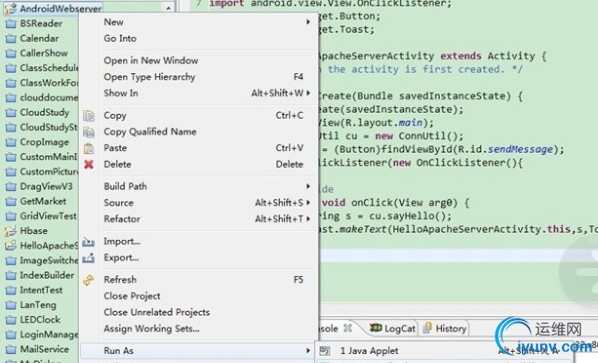
Task: Select the ClassSchedule project name
Action: tap(49, 68)
